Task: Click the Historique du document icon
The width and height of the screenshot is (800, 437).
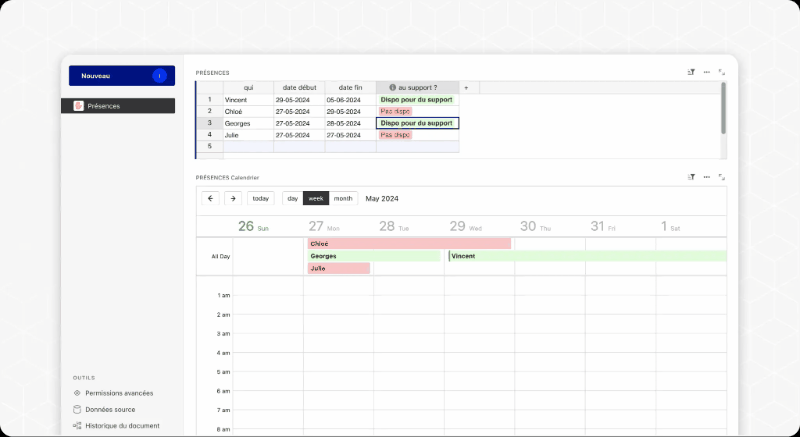Action: (77, 426)
